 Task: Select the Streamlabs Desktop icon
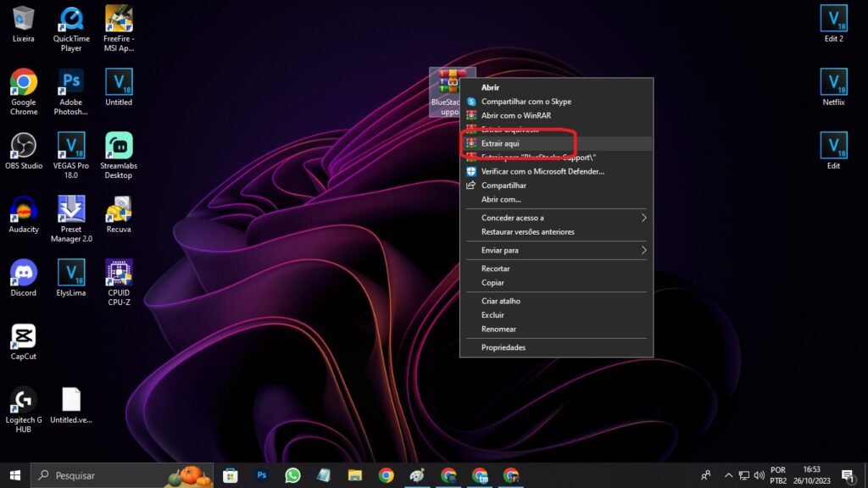click(x=119, y=147)
